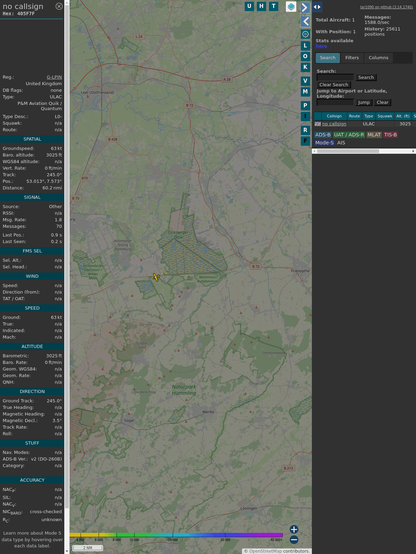Click the P map button

click(305, 105)
